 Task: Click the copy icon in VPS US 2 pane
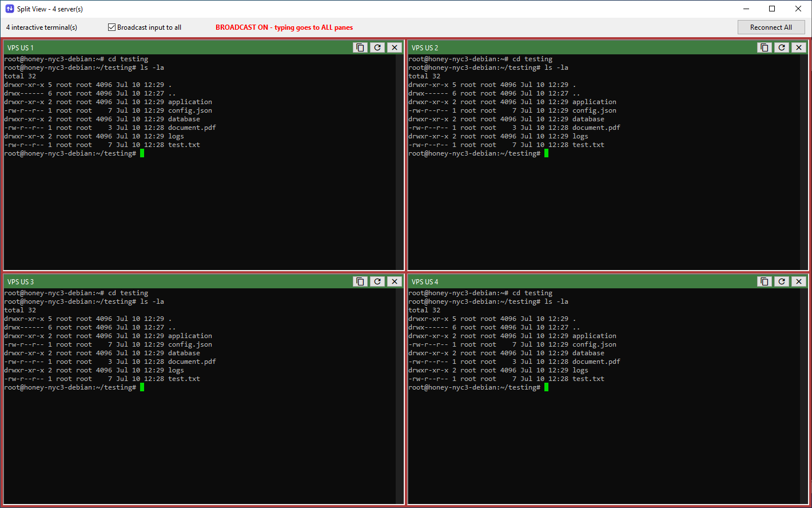[x=765, y=47]
